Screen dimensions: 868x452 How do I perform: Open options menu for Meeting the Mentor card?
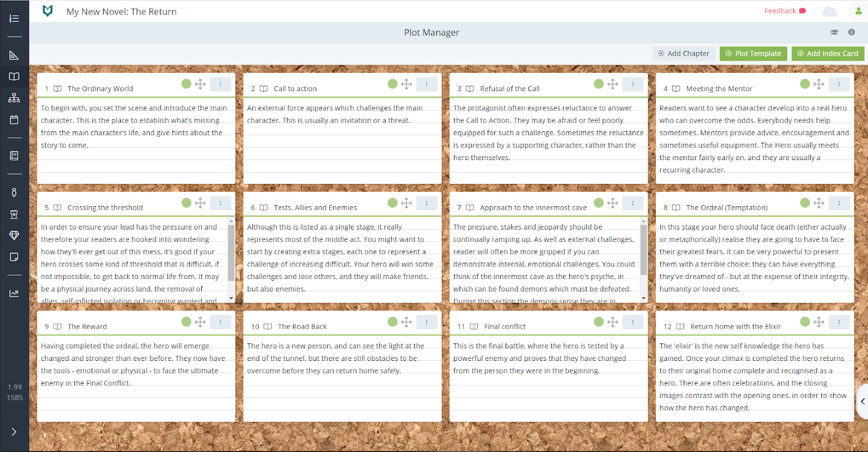click(x=839, y=84)
